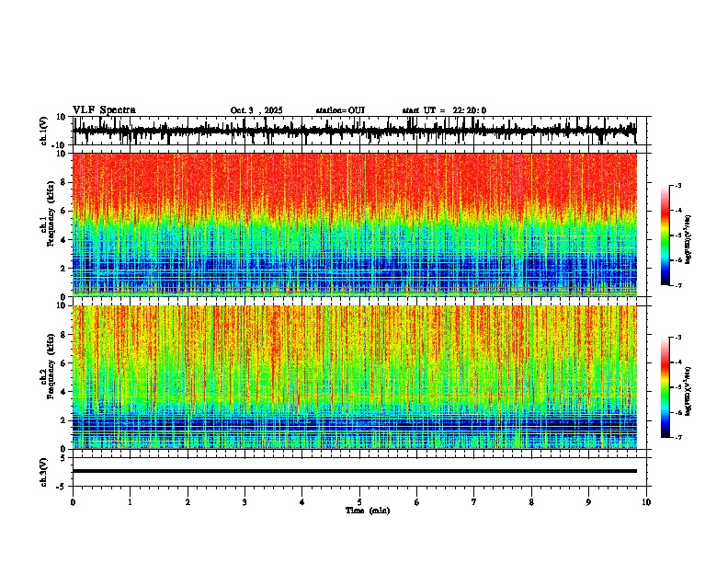Click the time axis tick label "9"
Screen dimensions: 728x563
point(588,502)
